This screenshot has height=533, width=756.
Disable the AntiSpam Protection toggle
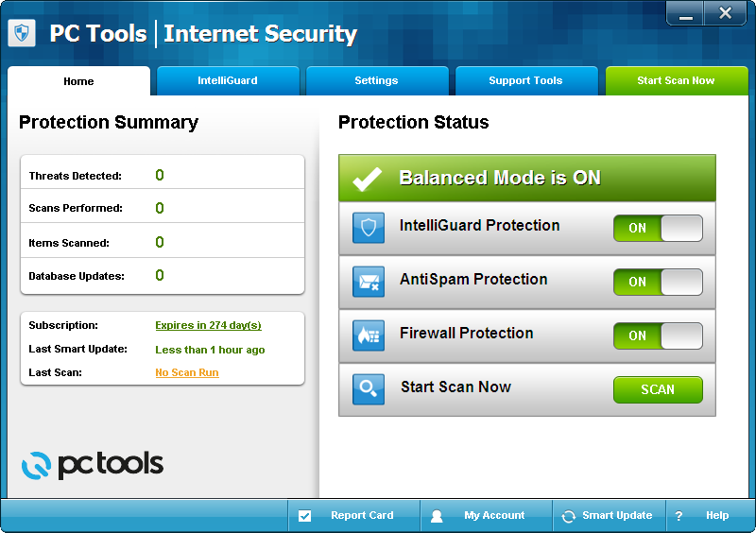click(x=658, y=282)
